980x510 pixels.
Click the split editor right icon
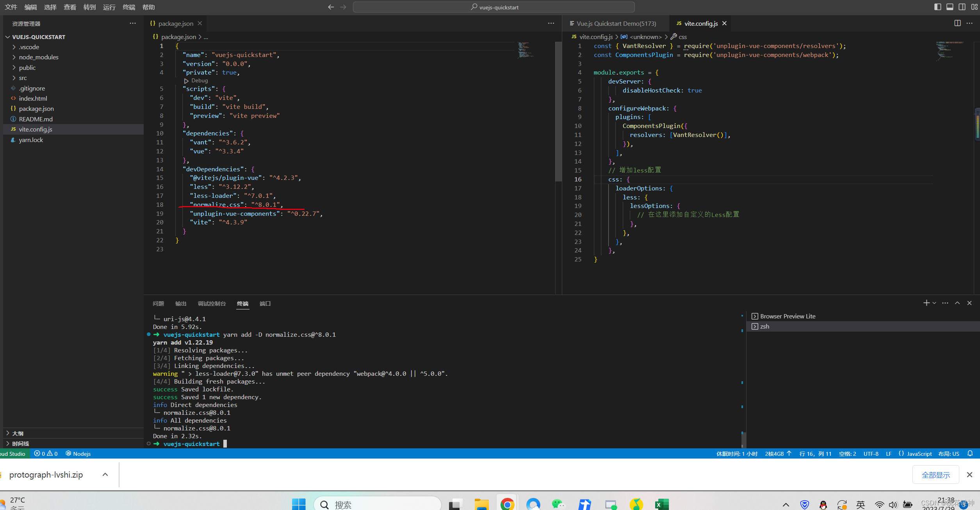click(957, 23)
